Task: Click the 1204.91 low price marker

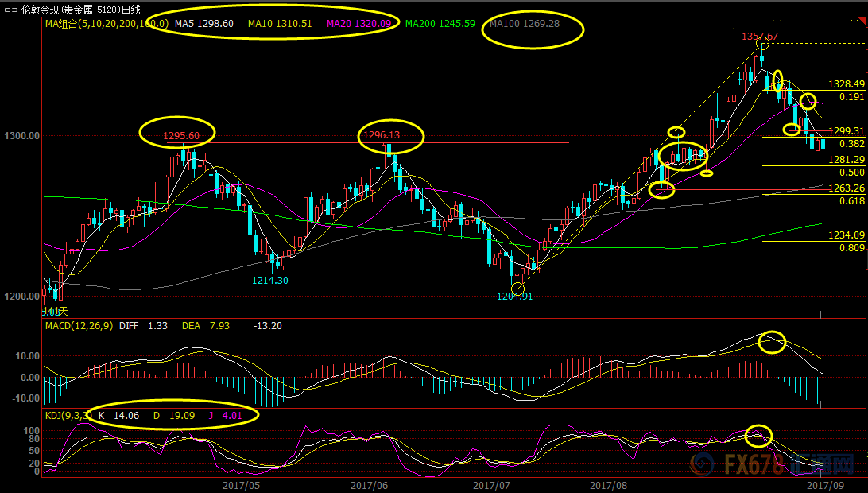Action: tap(514, 297)
